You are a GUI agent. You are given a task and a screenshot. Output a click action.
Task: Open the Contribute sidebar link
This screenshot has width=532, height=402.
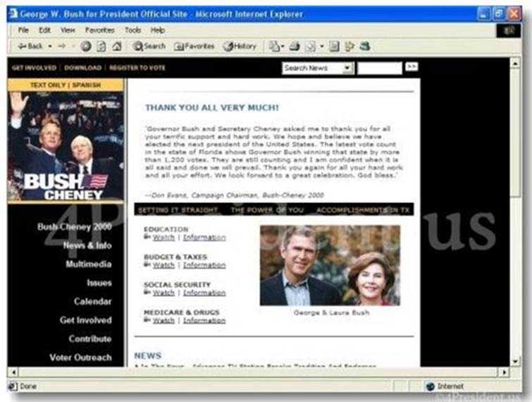[x=90, y=339]
